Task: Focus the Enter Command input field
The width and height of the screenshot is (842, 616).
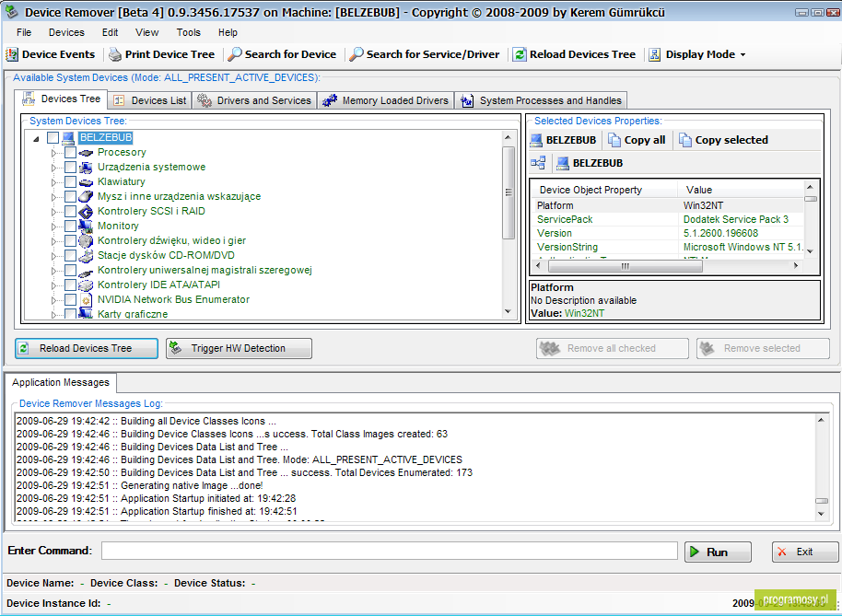Action: [x=390, y=551]
